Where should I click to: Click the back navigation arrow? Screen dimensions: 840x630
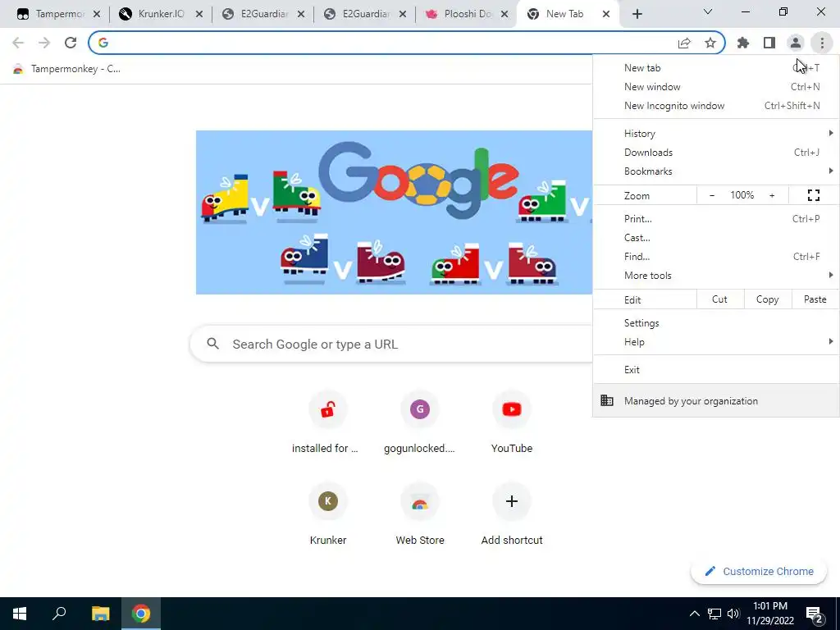click(18, 43)
